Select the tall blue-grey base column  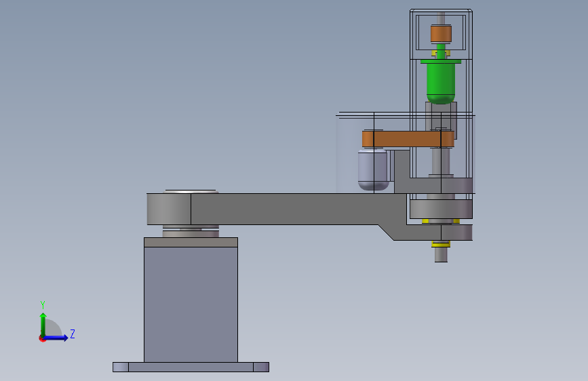pyautogui.click(x=191, y=304)
